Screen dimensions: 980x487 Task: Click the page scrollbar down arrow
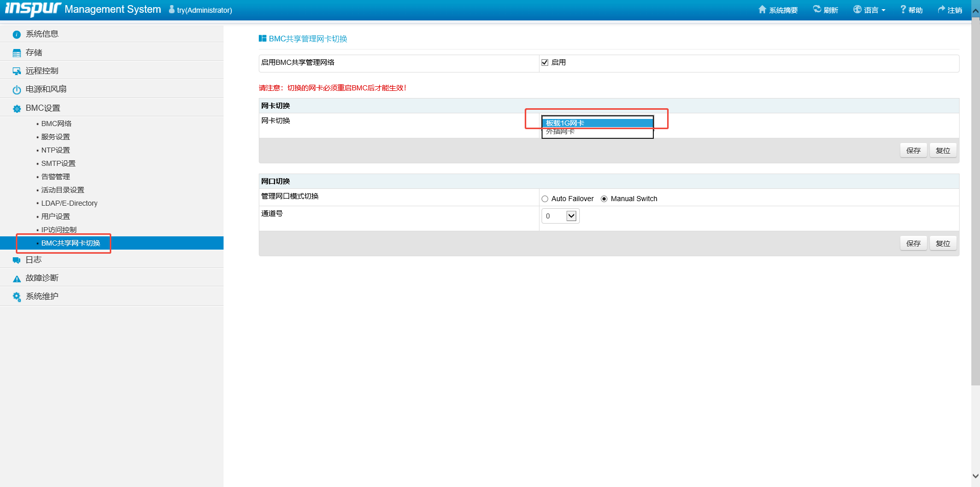[x=975, y=476]
